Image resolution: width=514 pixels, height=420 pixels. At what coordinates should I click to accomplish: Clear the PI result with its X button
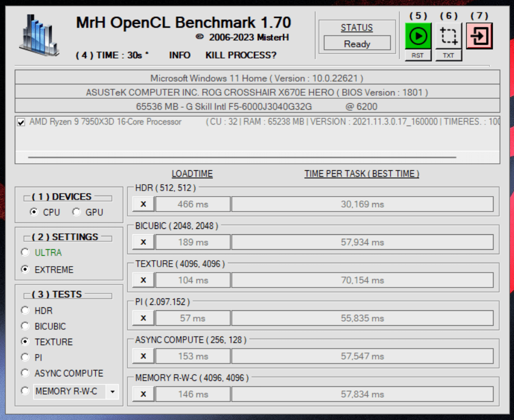143,318
